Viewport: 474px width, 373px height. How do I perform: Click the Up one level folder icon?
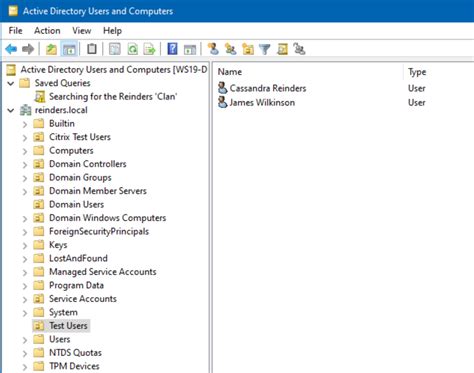point(51,49)
